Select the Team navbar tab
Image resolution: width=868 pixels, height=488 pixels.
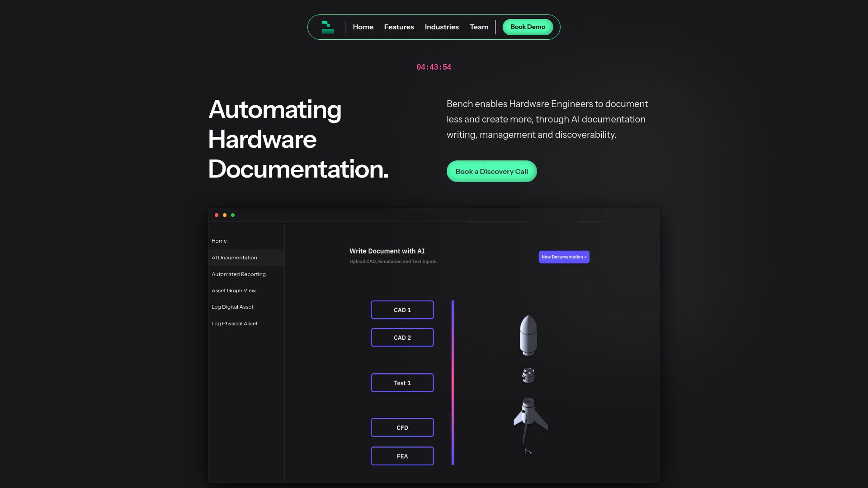[479, 27]
